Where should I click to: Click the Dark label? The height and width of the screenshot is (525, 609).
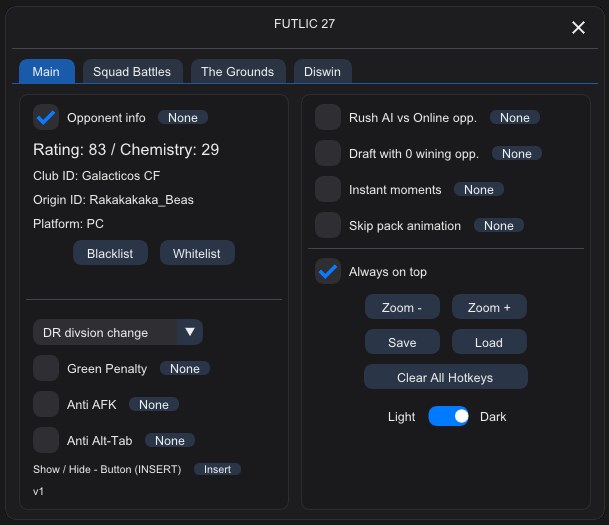point(493,417)
